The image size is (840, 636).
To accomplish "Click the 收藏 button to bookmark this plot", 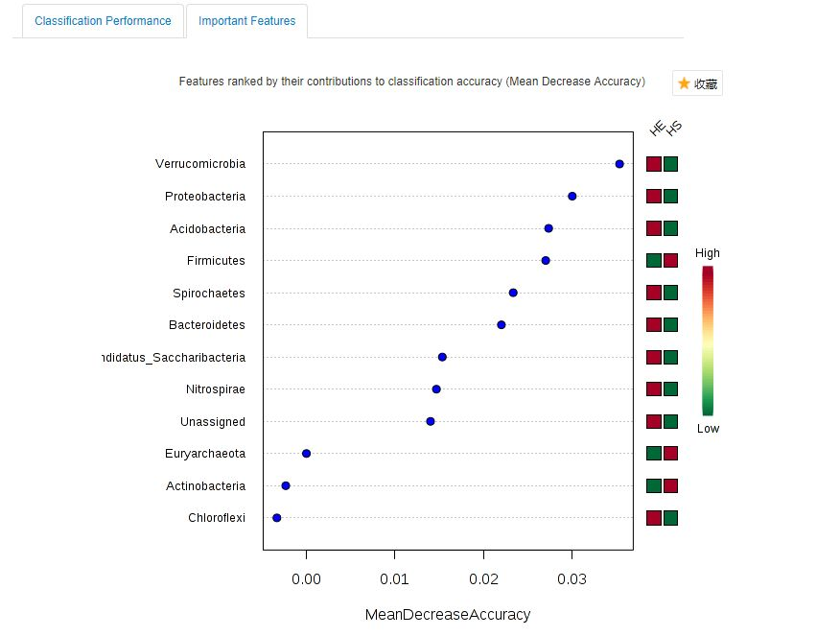I will point(699,83).
